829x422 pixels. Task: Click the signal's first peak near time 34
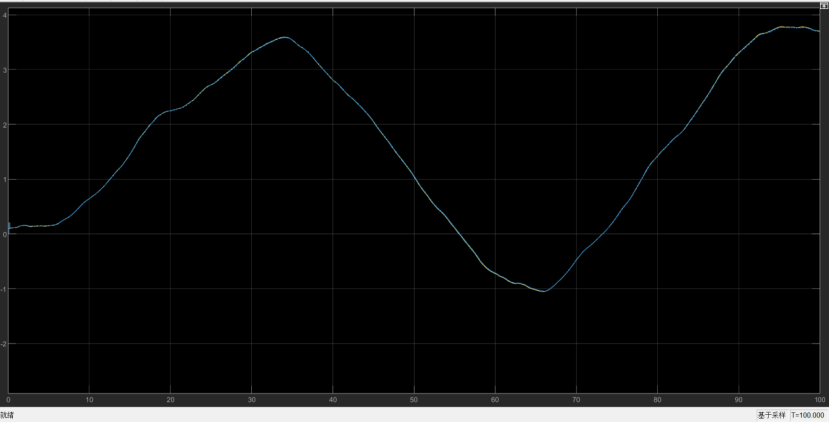tap(284, 37)
